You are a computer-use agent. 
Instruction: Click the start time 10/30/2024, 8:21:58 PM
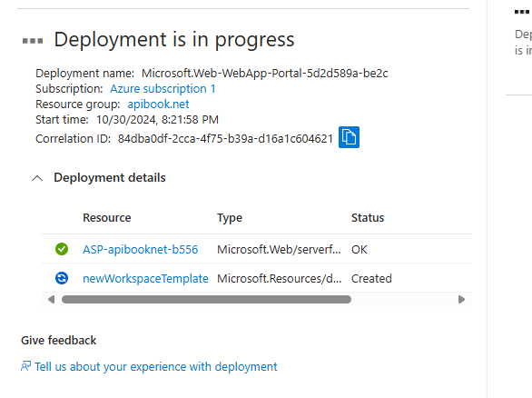pyautogui.click(x=157, y=120)
